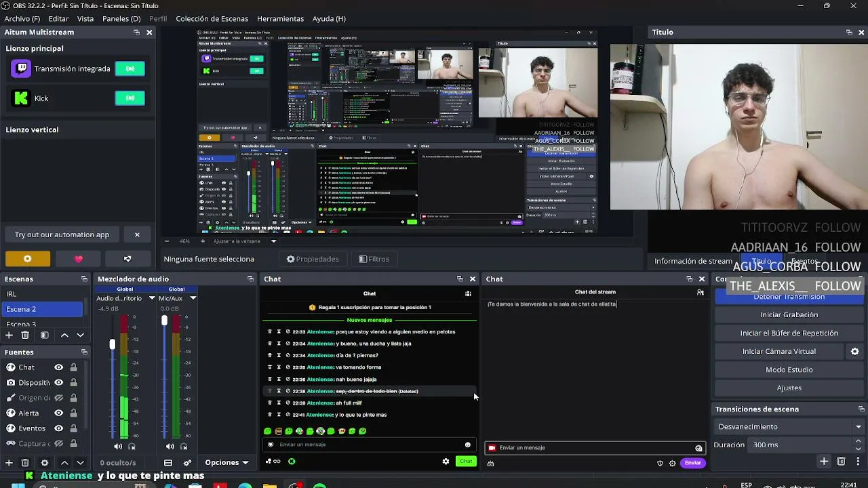Add a new scene with plus icon
This screenshot has height=488, width=868.
point(9,335)
